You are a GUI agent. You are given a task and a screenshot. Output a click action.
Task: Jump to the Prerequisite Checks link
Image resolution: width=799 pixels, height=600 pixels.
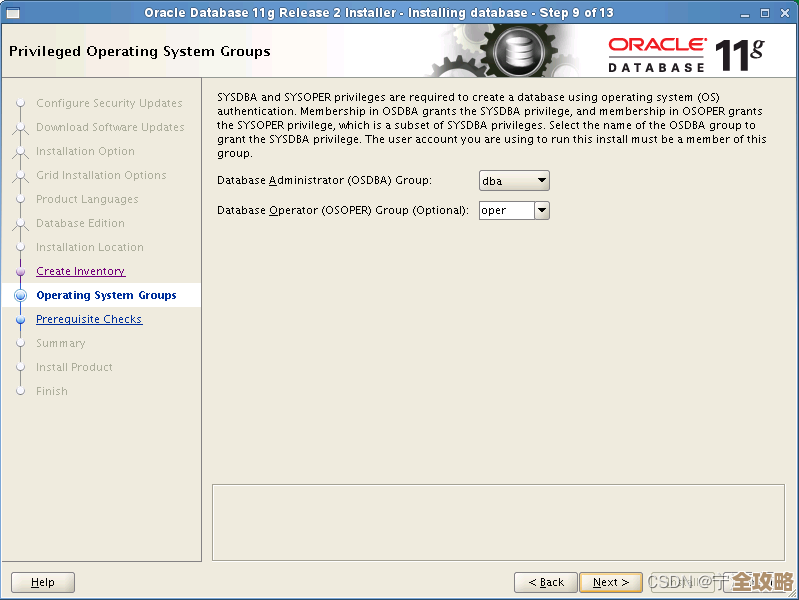coord(89,320)
